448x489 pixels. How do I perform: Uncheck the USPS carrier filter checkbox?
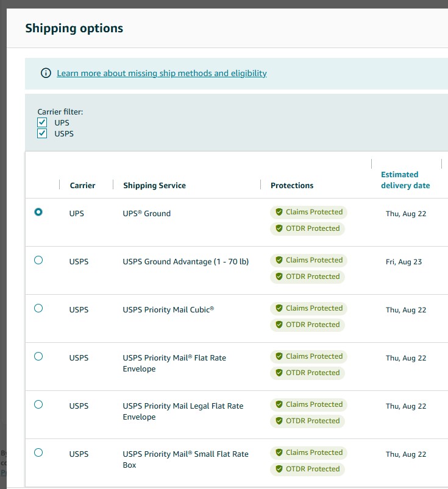click(x=42, y=133)
